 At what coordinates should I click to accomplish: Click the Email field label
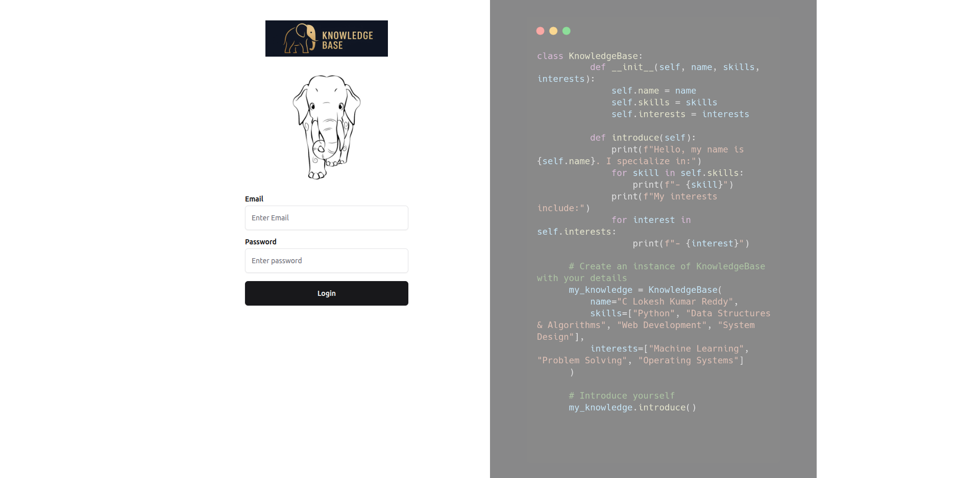pos(254,199)
